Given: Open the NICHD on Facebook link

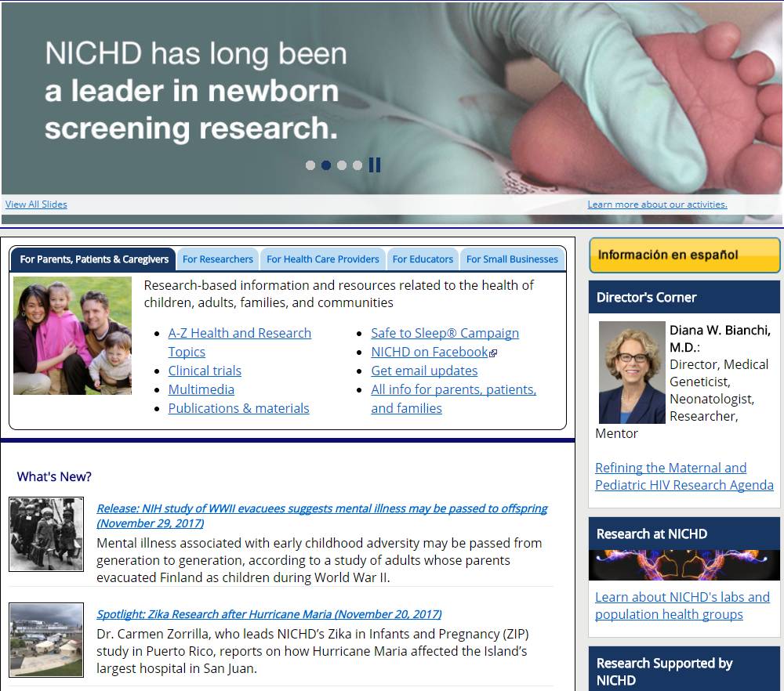Looking at the screenshot, I should click(x=430, y=353).
